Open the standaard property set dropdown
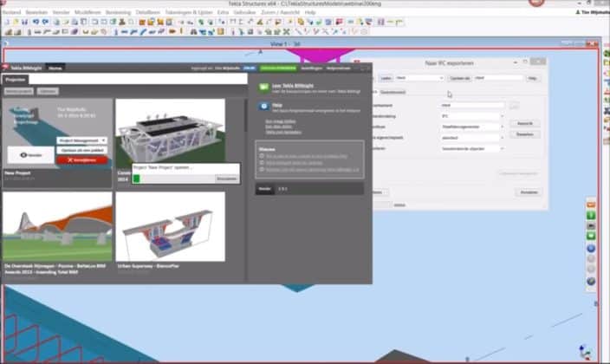610x364 pixels. [x=472, y=138]
